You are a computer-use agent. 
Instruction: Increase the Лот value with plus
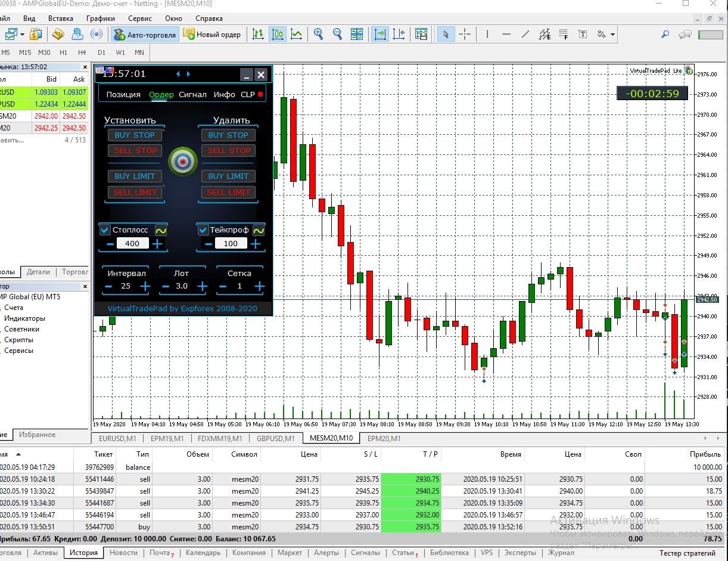coord(202,286)
